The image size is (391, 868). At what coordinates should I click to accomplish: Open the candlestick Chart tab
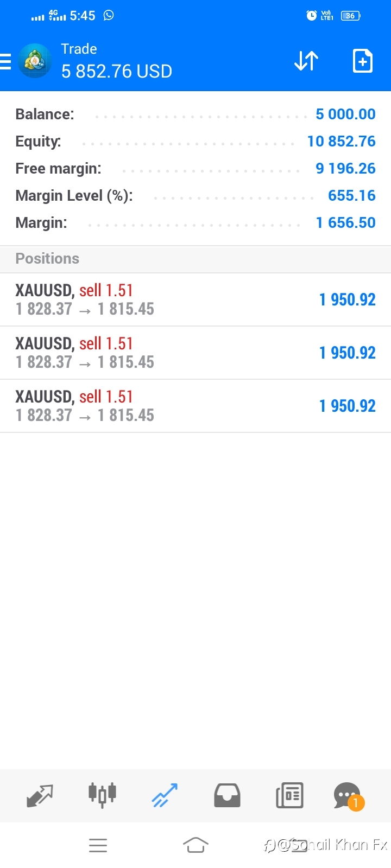(102, 796)
